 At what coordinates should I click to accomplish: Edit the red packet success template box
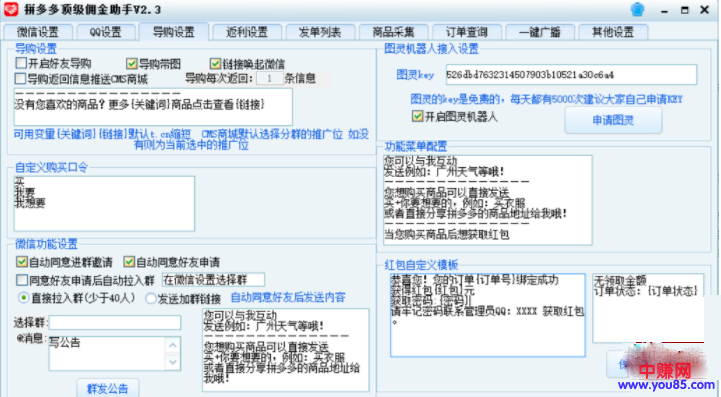click(x=487, y=315)
